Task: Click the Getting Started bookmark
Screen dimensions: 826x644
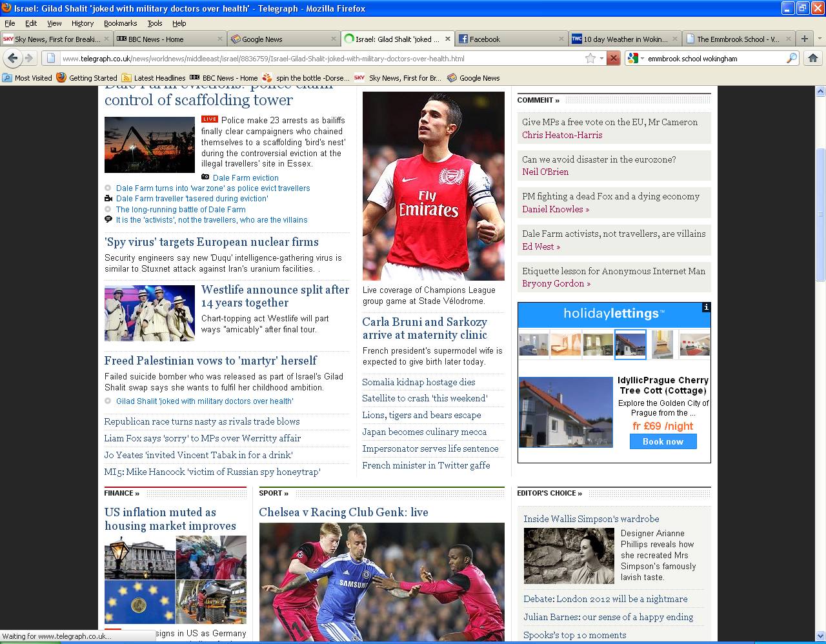Action: point(87,78)
